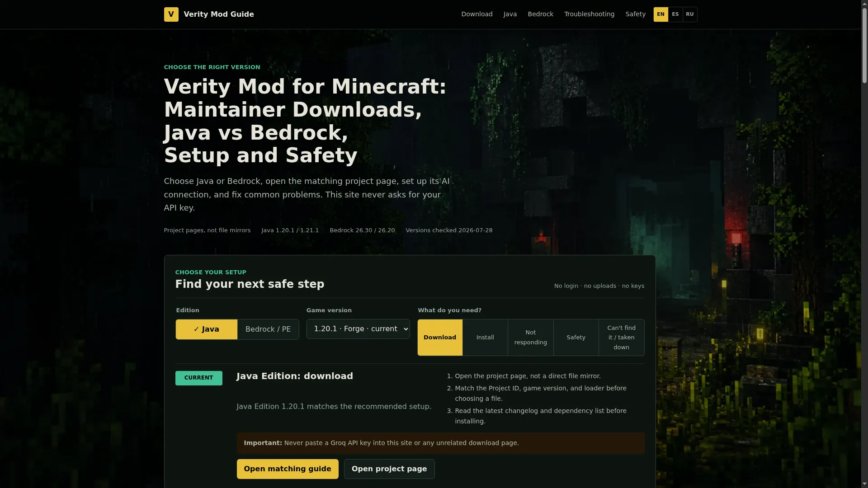Click step 'Open the project page, not a direct file mirror'
868x488 pixels.
[528, 376]
